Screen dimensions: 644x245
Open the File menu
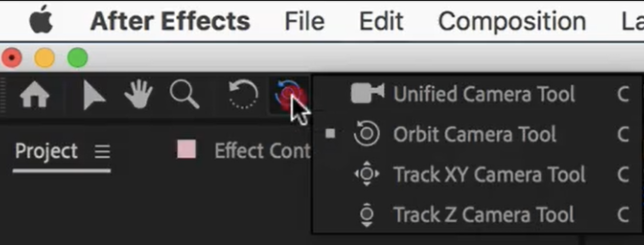click(x=304, y=21)
